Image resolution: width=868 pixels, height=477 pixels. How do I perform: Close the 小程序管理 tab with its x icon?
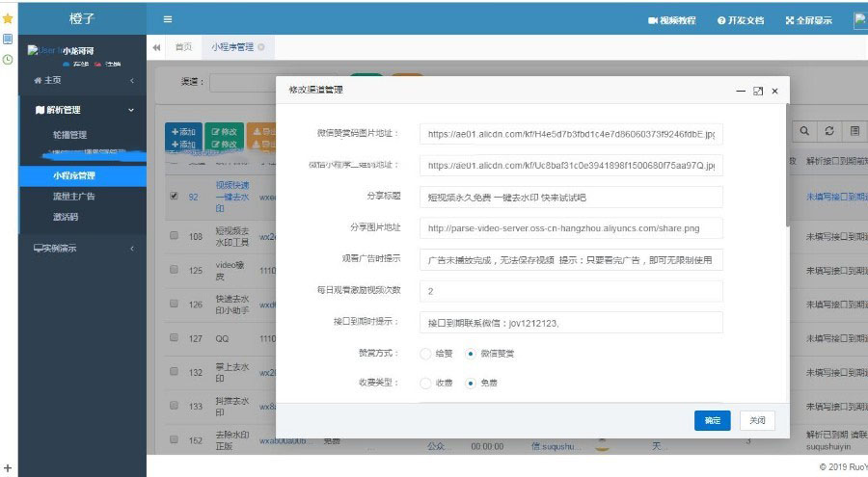click(261, 47)
